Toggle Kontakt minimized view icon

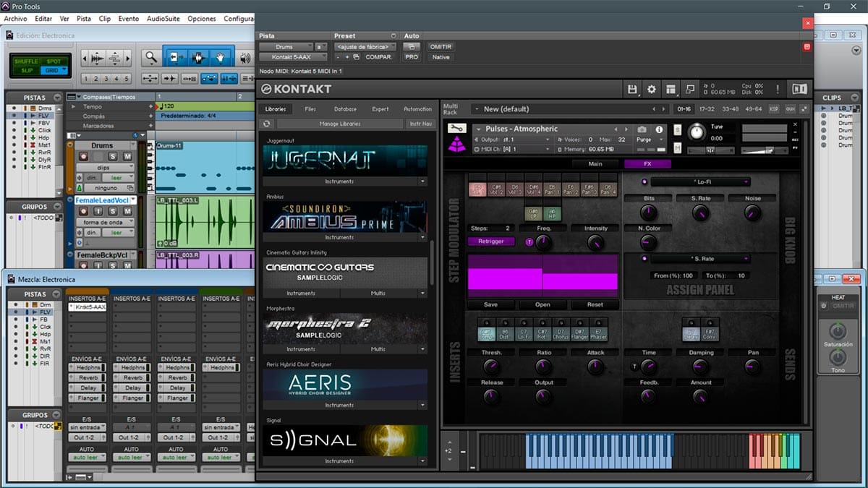(x=690, y=89)
